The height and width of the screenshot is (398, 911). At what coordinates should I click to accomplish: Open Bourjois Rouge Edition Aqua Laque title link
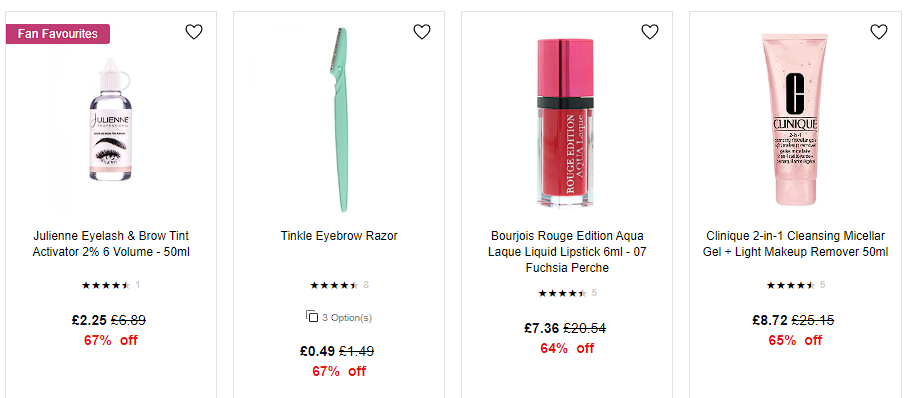567,252
